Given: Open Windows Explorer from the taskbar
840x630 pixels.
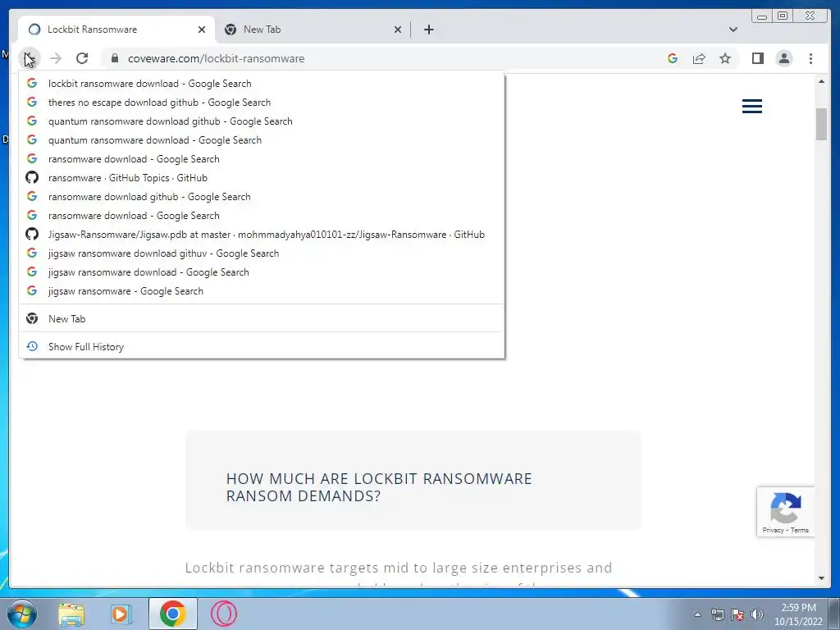Looking at the screenshot, I should click(x=71, y=614).
